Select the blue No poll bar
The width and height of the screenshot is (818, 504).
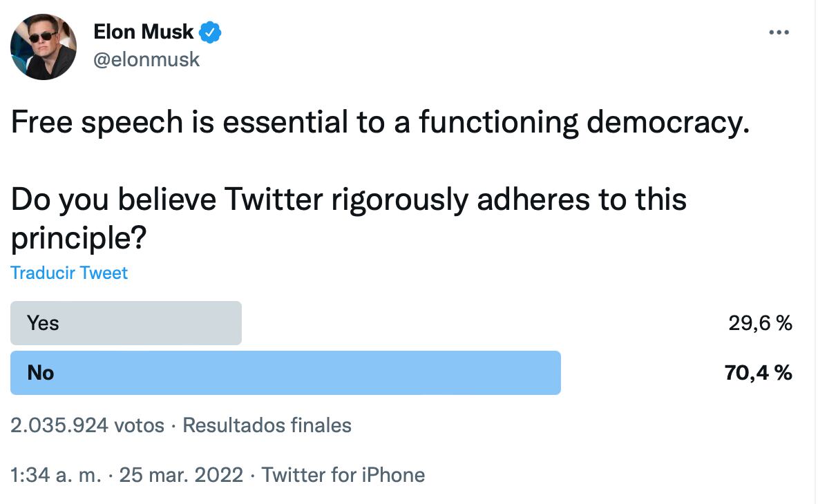coord(285,373)
